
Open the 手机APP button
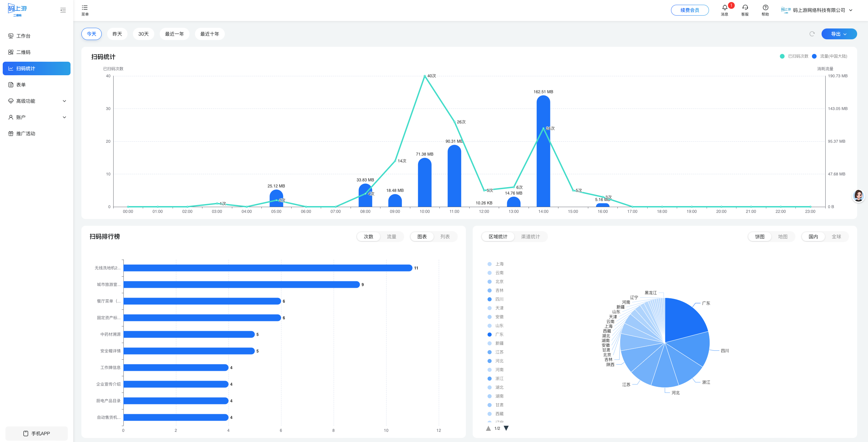coord(37,434)
